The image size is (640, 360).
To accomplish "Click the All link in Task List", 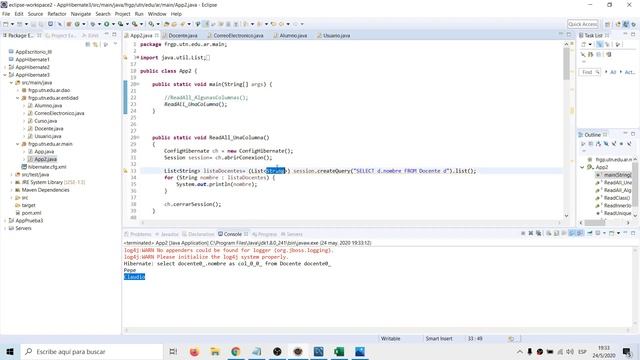I will (x=613, y=72).
